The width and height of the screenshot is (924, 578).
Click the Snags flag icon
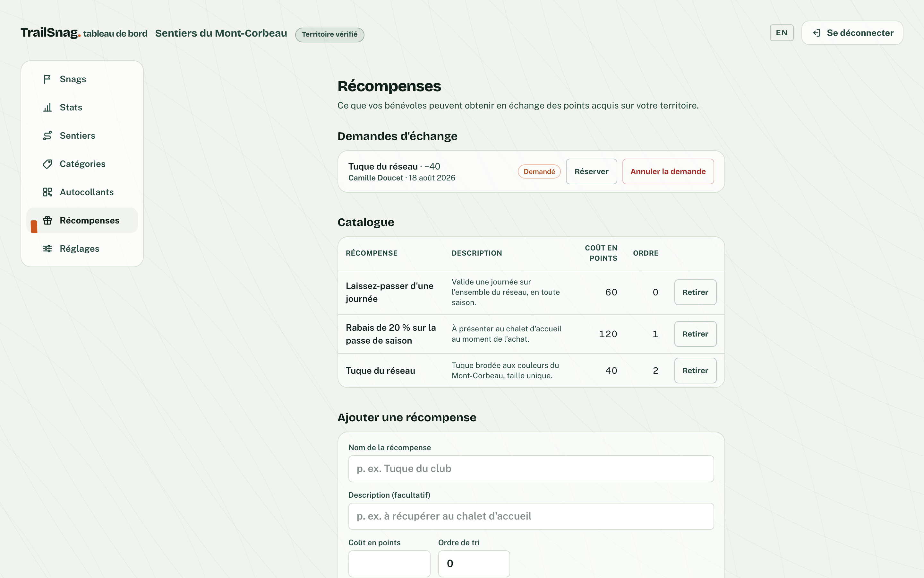[47, 79]
